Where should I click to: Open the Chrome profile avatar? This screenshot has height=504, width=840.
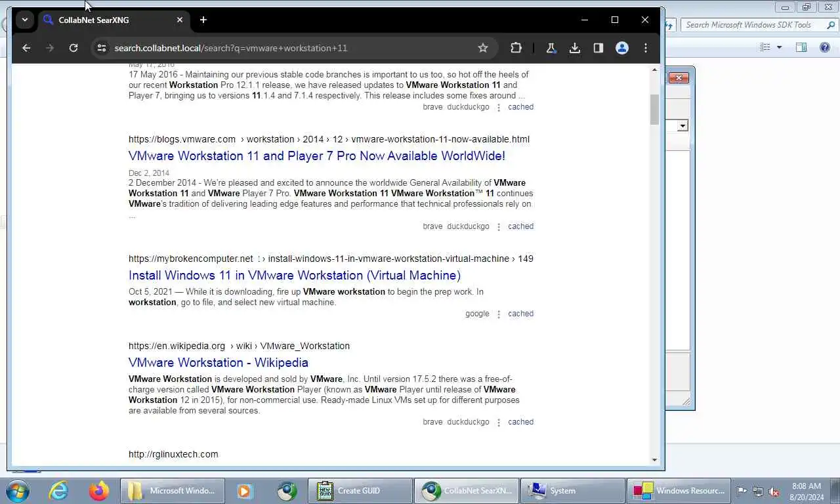click(x=622, y=48)
